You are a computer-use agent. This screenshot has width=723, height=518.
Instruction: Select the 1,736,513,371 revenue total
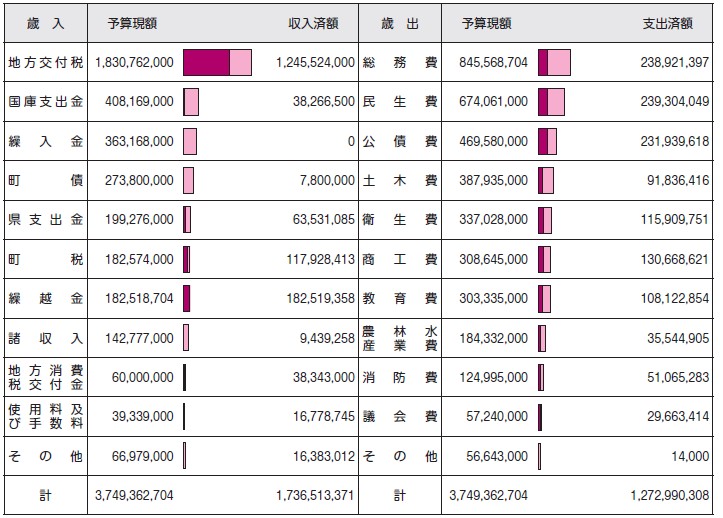[315, 495]
